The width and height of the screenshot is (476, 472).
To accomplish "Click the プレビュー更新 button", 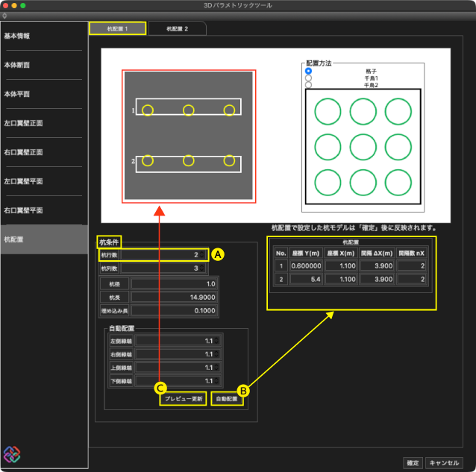I will [x=183, y=399].
